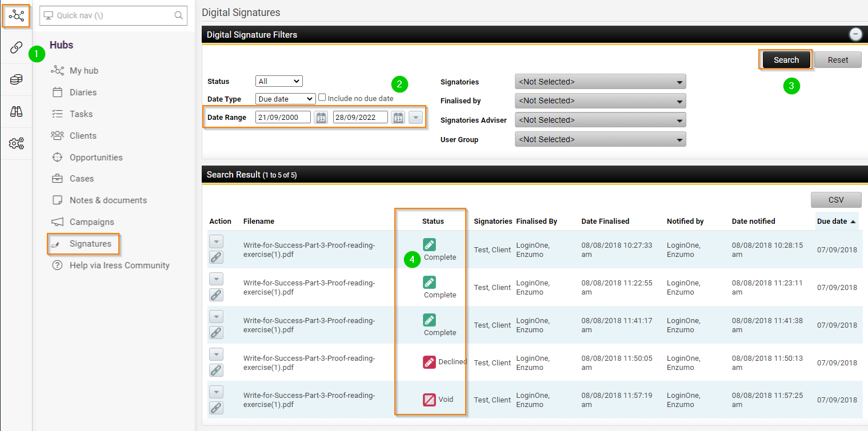Click the link icon for the 11:50:05 row
Viewport: 868px width, 431px height.
[216, 370]
